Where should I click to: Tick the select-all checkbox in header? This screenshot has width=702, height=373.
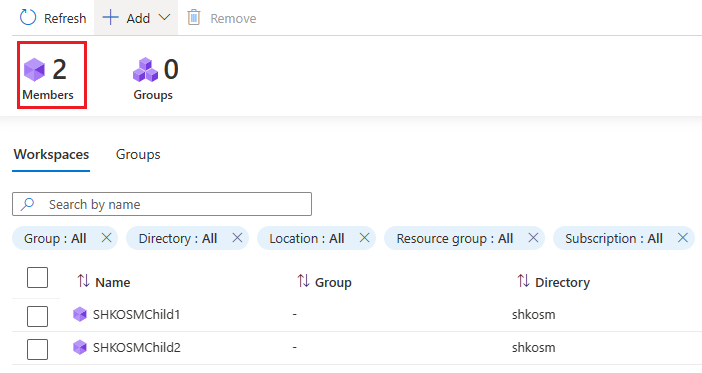[38, 278]
